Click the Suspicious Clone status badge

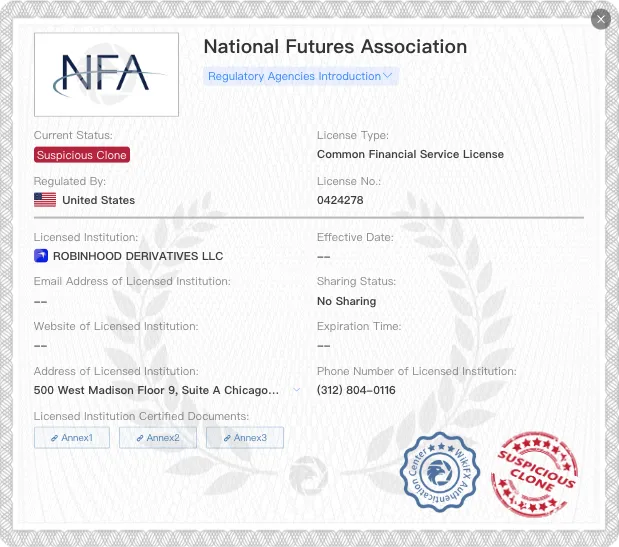pyautogui.click(x=82, y=155)
